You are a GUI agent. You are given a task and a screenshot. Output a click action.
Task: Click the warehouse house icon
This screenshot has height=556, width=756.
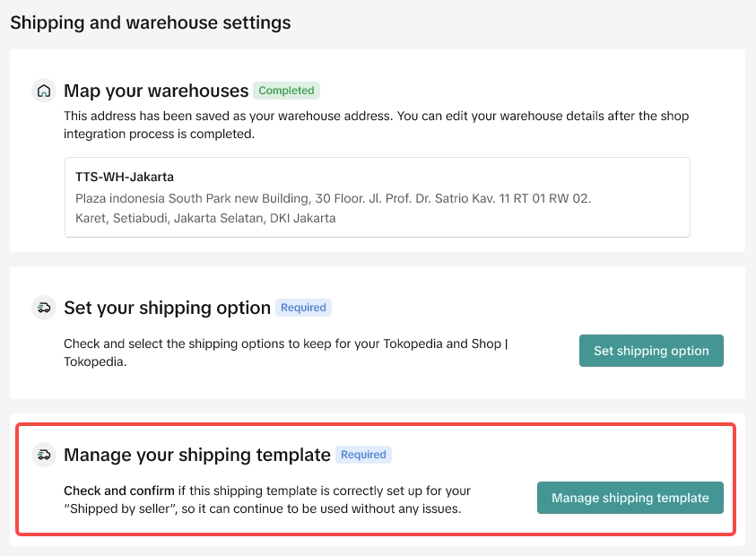pos(44,91)
